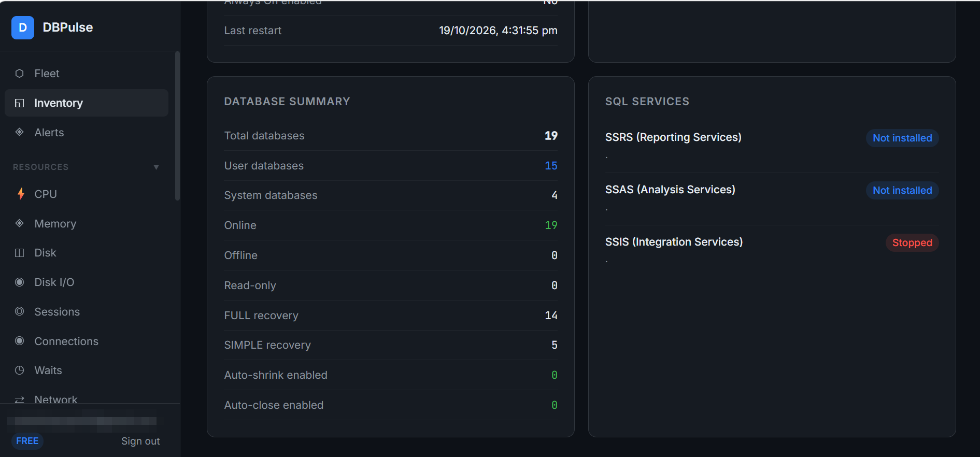Click the Sign out link
Viewport: 980px width, 457px height.
[140, 441]
